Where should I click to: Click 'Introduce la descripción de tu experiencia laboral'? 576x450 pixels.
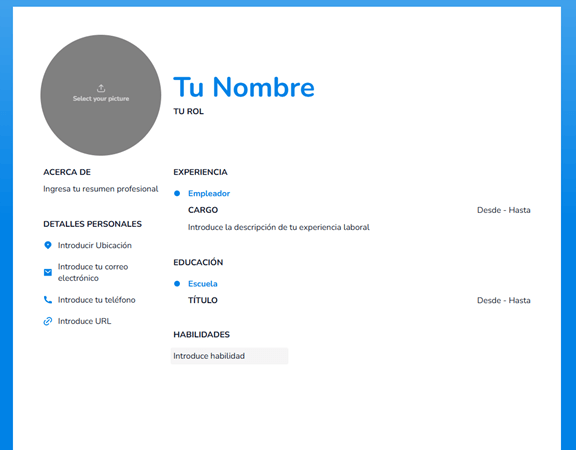pyautogui.click(x=279, y=227)
